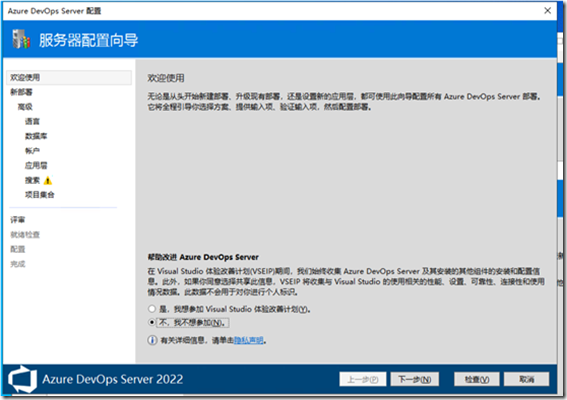Click the warning icon next to 搜索

tap(47, 180)
